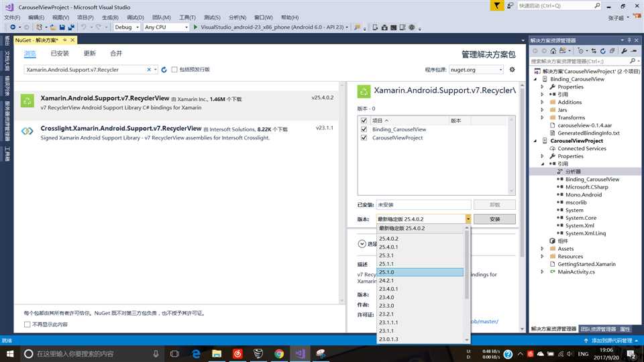Toggle the include prerelease checkbox
Image resolution: width=644 pixels, height=362 pixels.
click(x=174, y=70)
